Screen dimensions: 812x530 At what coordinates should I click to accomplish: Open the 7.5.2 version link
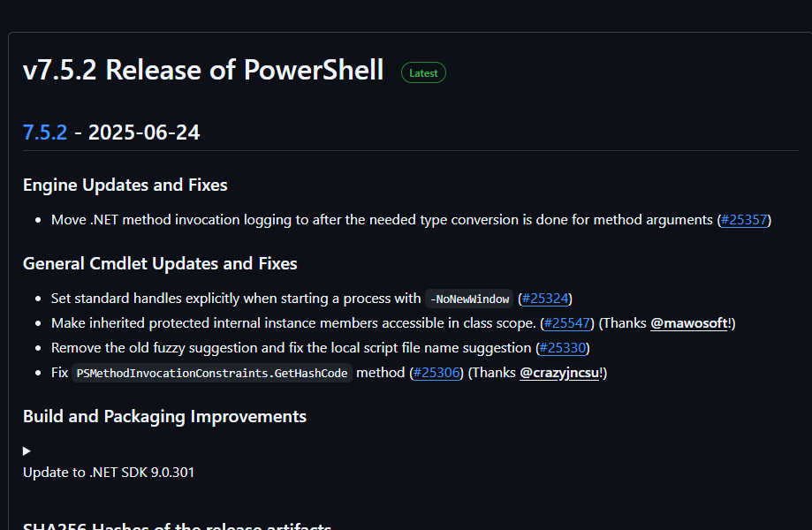pyautogui.click(x=45, y=132)
